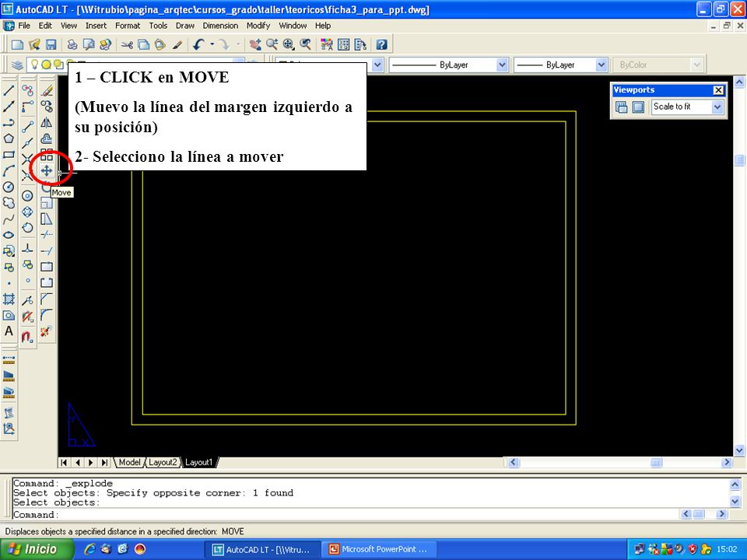The height and width of the screenshot is (560, 747).
Task: Click the New drawing icon
Action: point(18,45)
